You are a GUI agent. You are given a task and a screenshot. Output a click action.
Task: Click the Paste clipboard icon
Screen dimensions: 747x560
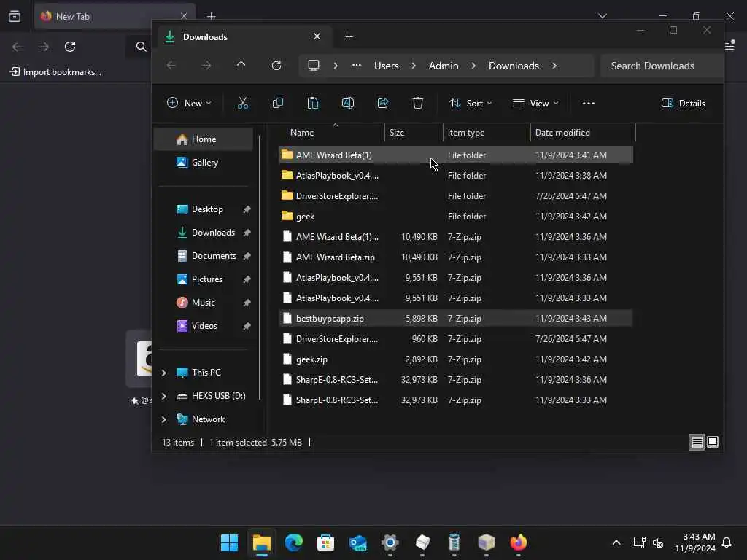click(312, 103)
